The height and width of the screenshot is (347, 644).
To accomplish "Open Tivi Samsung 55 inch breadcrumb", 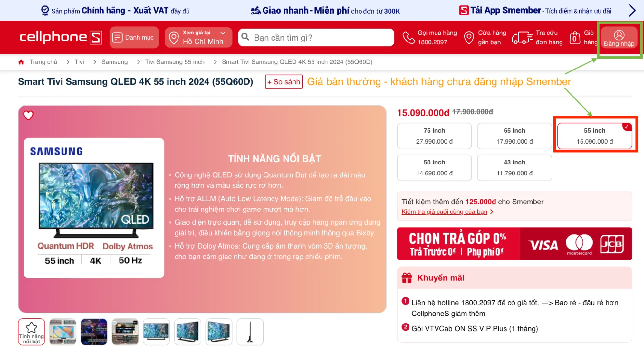I will click(x=175, y=62).
